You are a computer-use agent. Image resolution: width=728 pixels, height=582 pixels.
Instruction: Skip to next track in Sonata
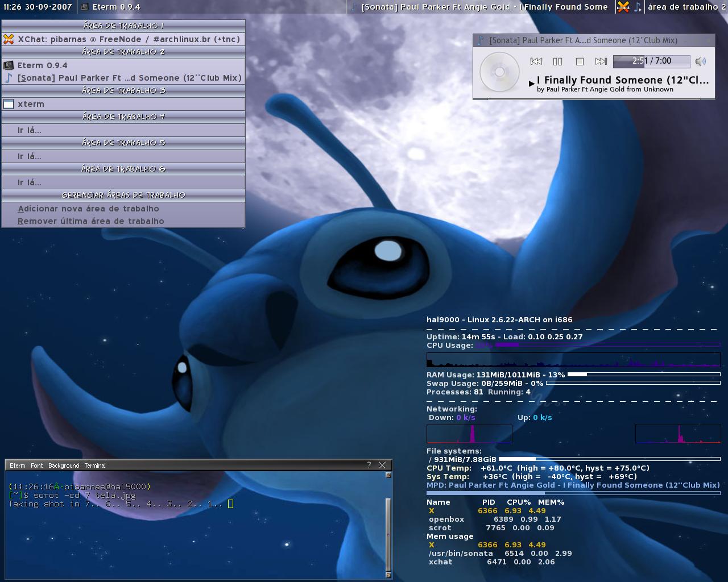(601, 61)
